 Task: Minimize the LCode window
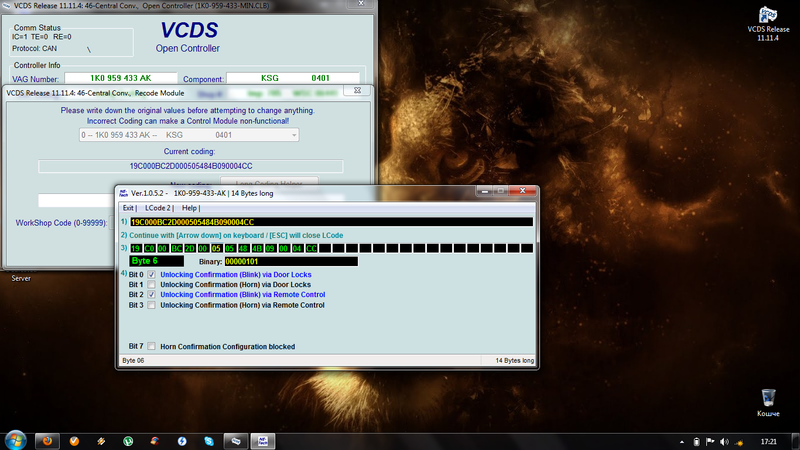[x=485, y=191]
